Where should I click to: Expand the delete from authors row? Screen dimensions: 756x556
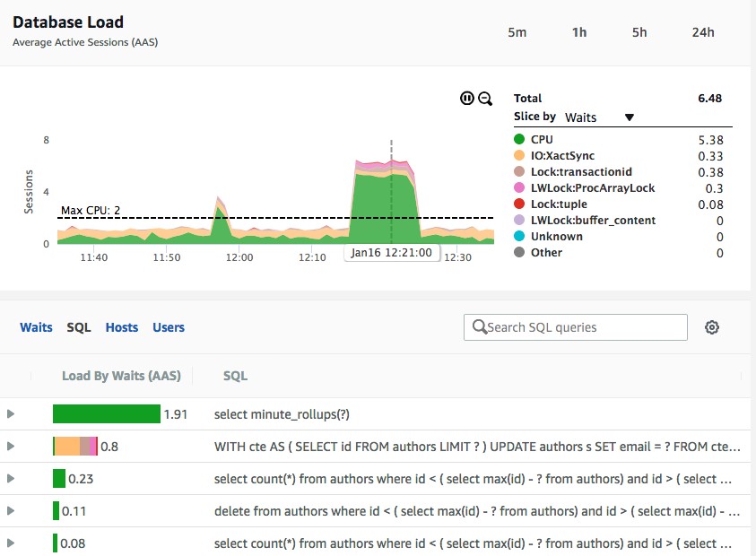(x=11, y=510)
